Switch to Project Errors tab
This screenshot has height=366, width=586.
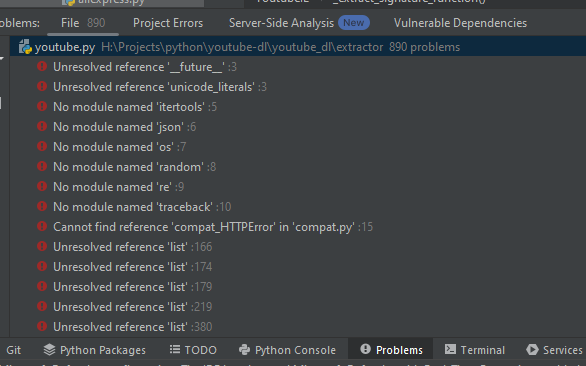pos(168,23)
